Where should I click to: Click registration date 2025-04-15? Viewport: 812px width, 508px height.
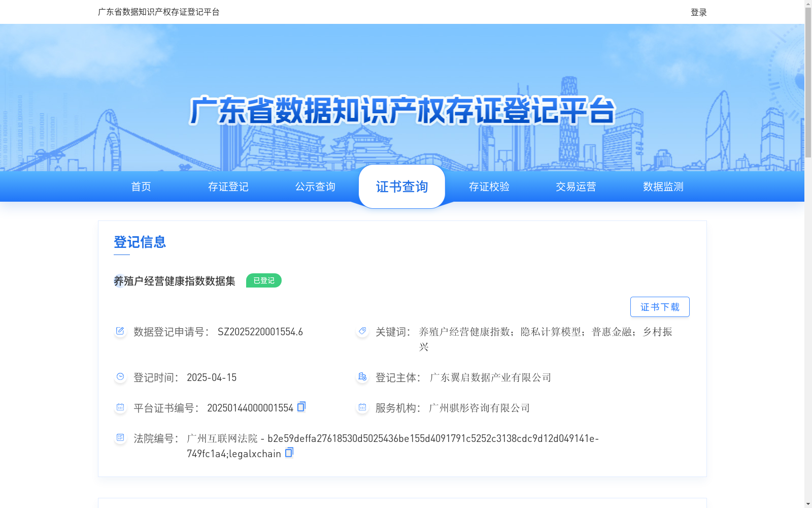click(x=212, y=377)
